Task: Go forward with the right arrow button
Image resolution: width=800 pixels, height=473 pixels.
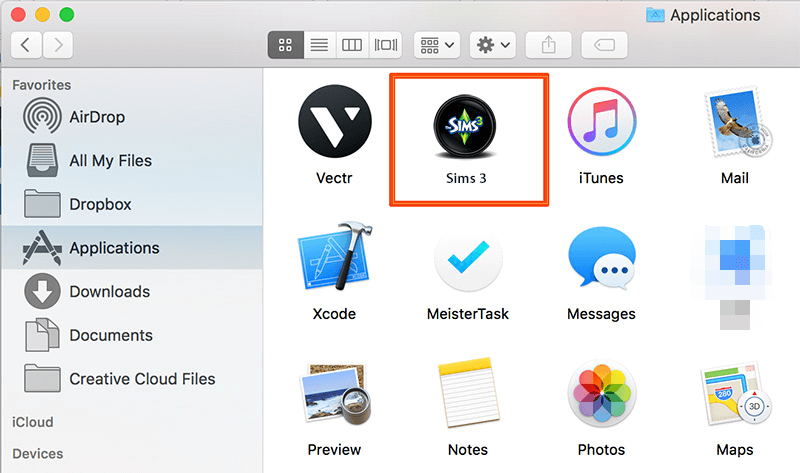Action: [58, 45]
